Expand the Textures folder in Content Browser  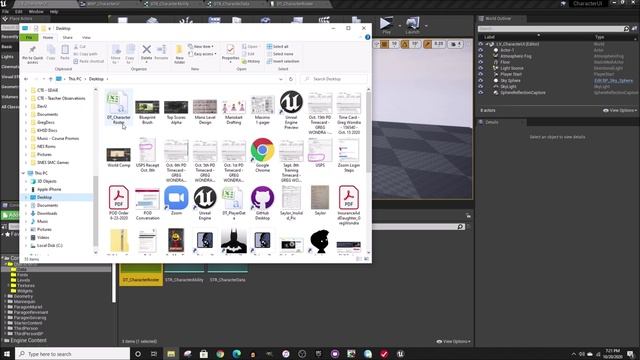pyautogui.click(x=9, y=285)
